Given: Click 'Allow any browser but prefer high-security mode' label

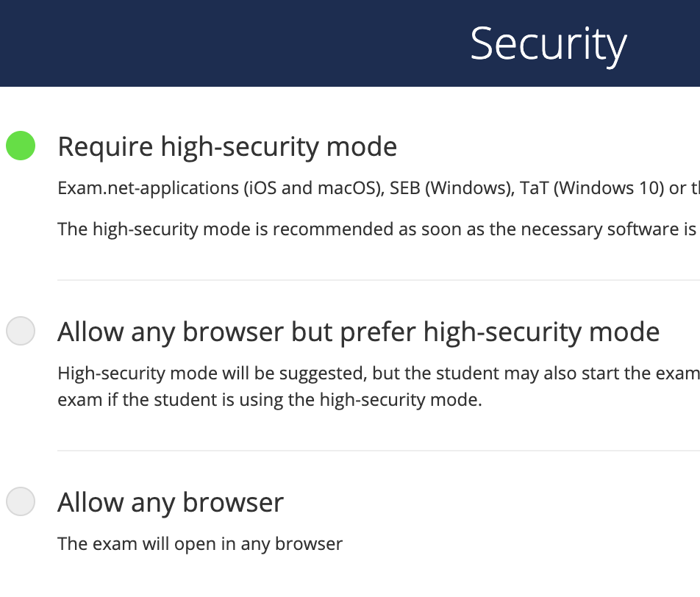Looking at the screenshot, I should tap(358, 332).
